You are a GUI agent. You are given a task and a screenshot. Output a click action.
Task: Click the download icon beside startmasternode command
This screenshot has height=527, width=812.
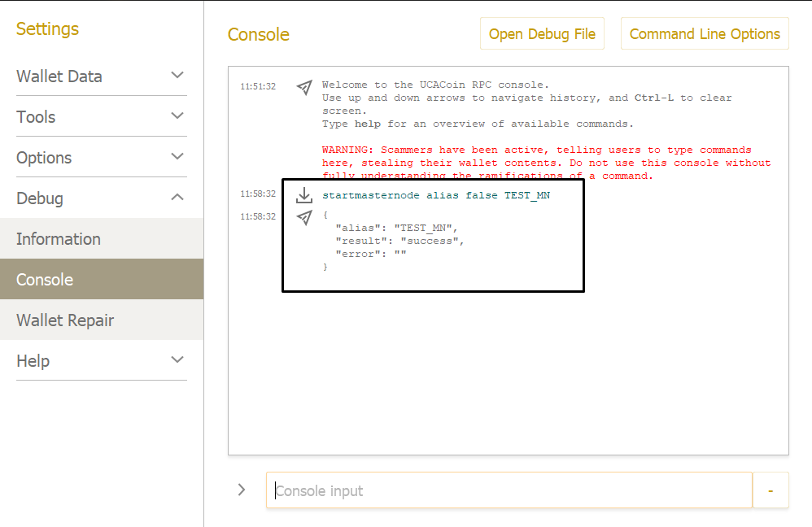[x=304, y=195]
